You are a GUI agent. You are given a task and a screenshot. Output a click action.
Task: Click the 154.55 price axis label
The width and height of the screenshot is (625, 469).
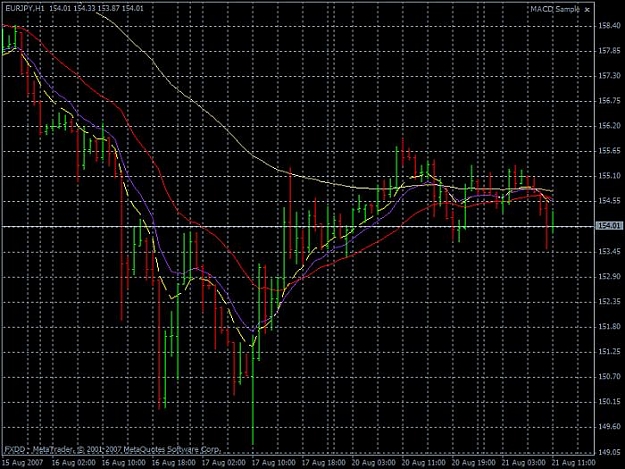610,201
